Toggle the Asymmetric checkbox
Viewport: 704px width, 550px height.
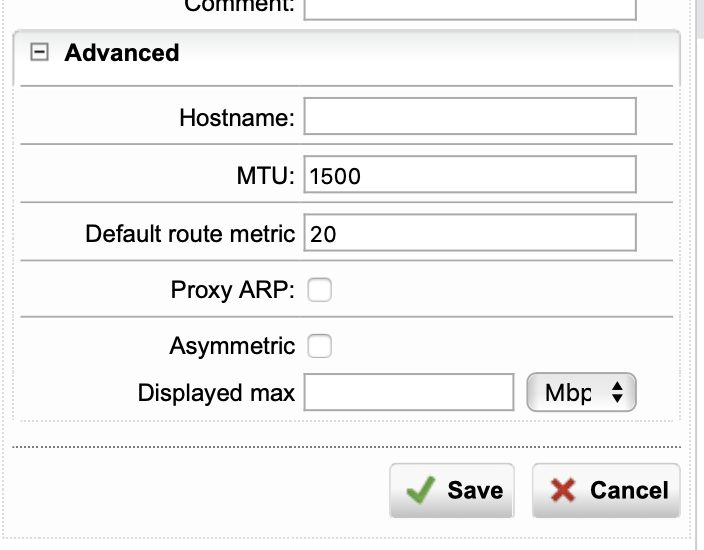coord(320,346)
